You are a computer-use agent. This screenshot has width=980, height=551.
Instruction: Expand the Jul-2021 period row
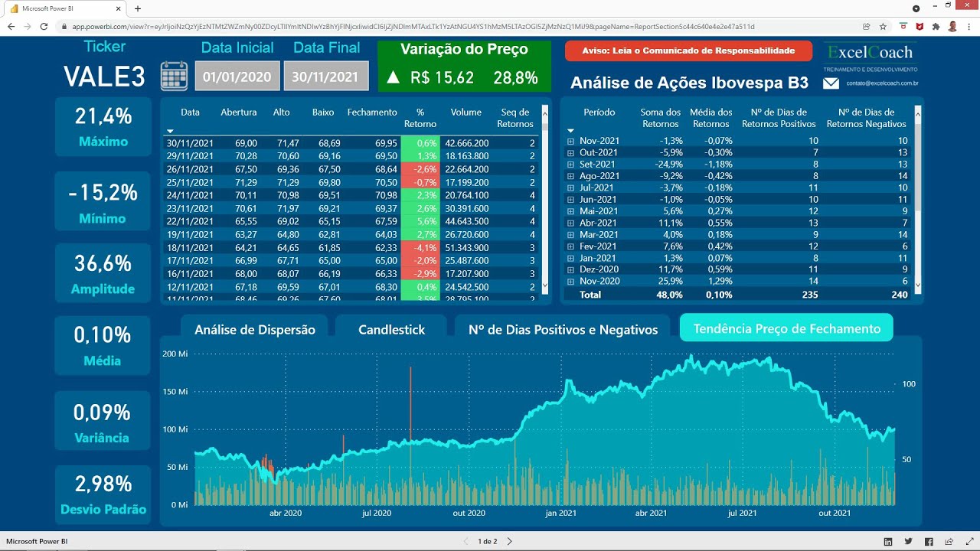(x=570, y=187)
